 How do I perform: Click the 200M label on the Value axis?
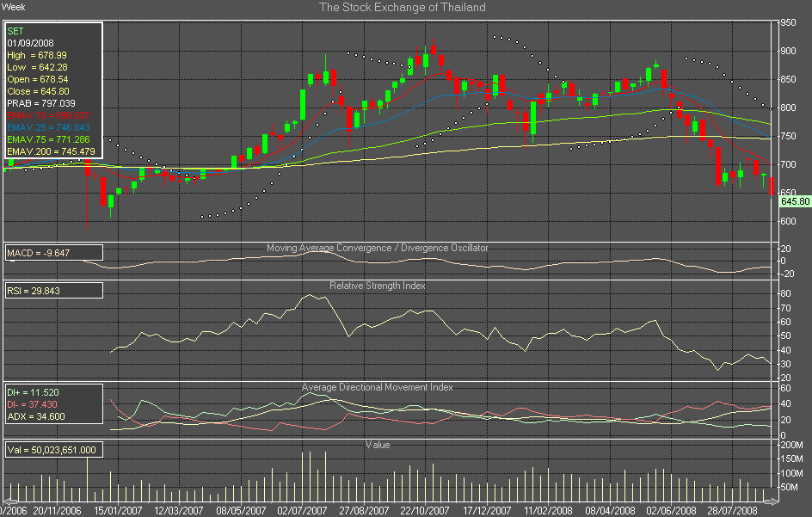(x=791, y=445)
